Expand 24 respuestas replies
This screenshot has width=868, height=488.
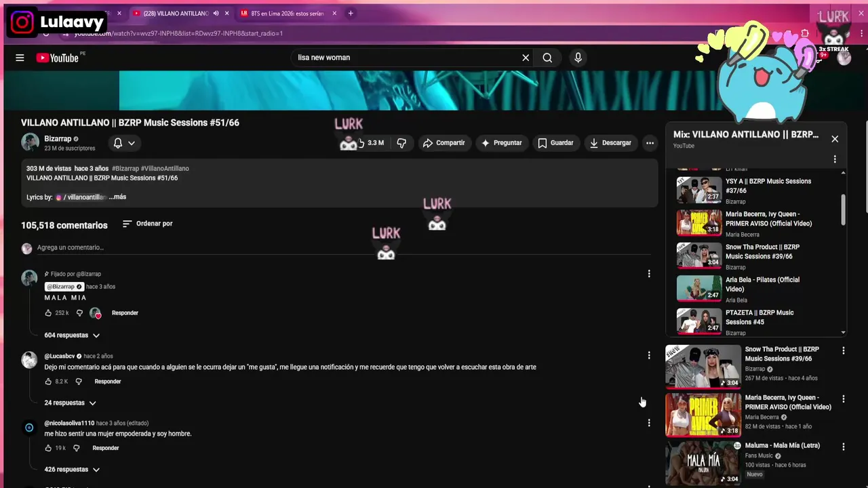click(x=70, y=403)
